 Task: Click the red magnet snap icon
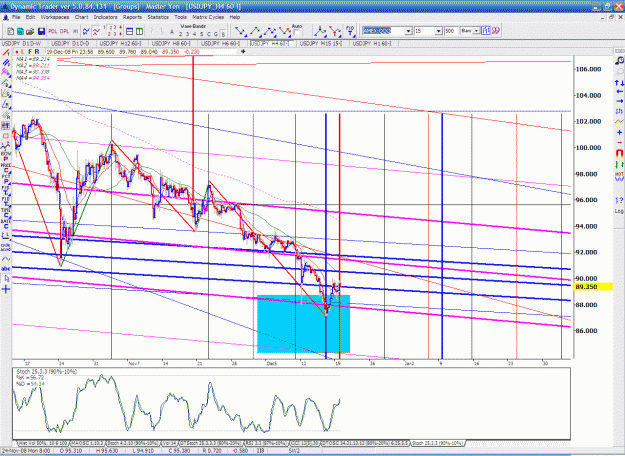pos(619,153)
